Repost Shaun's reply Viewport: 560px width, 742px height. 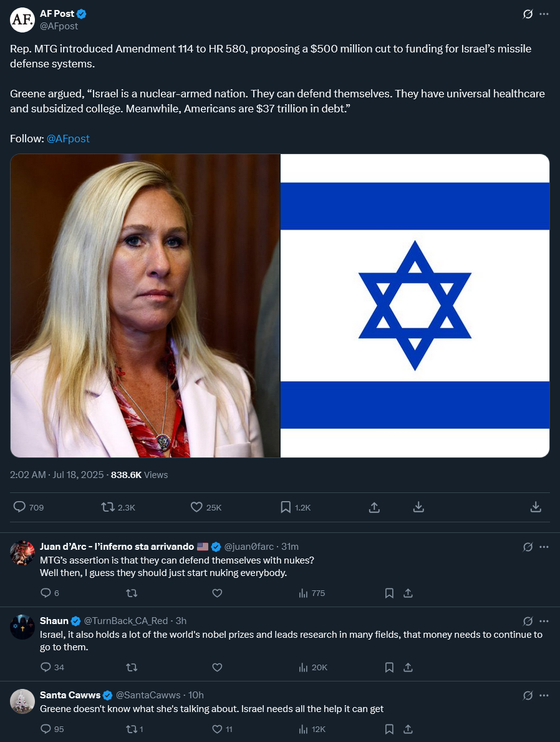click(x=132, y=667)
